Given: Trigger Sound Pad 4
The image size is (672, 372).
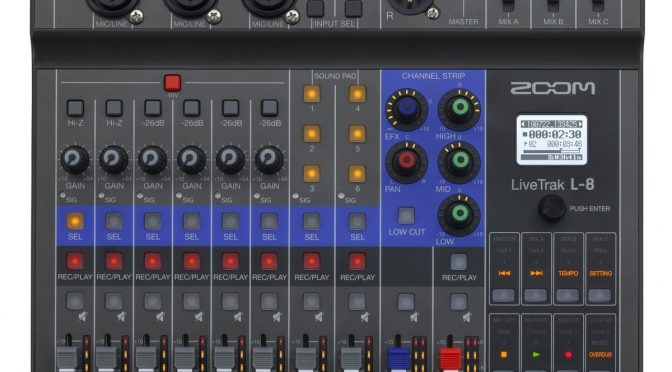Looking at the screenshot, I should (357, 94).
